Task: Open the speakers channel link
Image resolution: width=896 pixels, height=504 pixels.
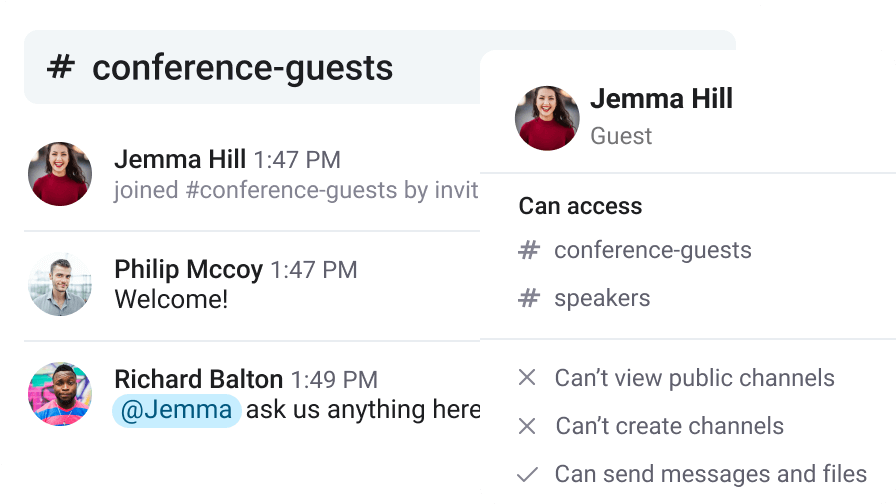Action: [x=602, y=298]
